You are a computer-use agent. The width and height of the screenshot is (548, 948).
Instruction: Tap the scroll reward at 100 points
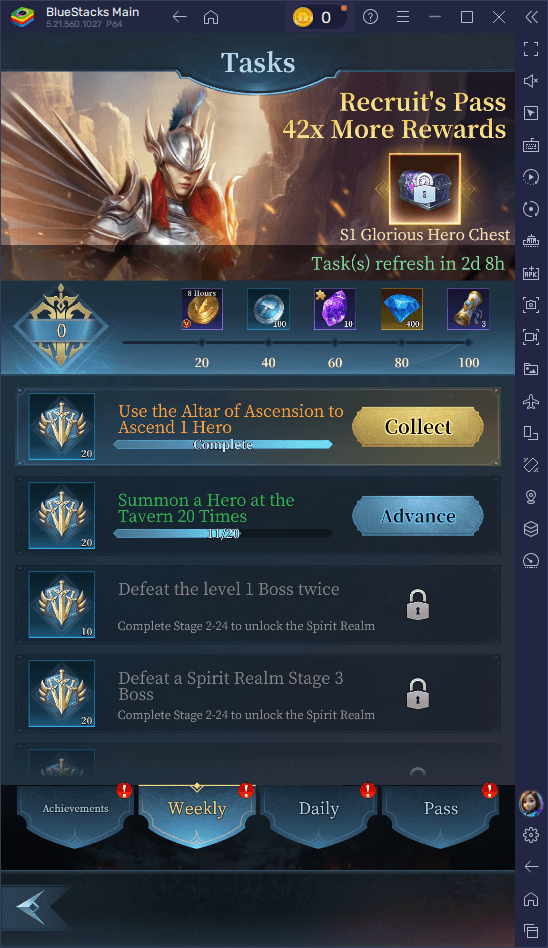pos(468,309)
